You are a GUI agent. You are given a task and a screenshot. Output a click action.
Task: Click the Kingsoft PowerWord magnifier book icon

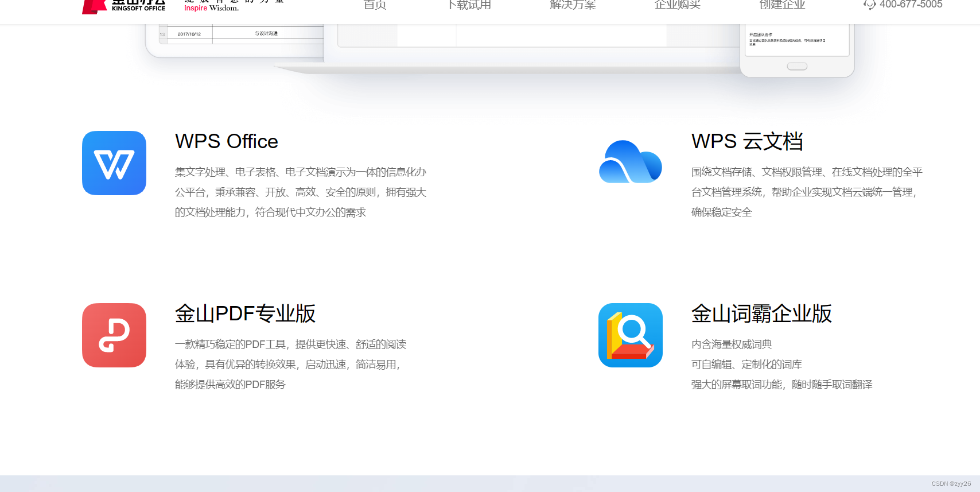[x=631, y=335]
